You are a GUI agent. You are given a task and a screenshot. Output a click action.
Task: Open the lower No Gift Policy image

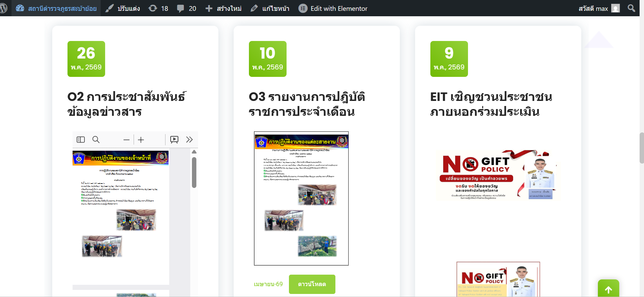(x=498, y=279)
